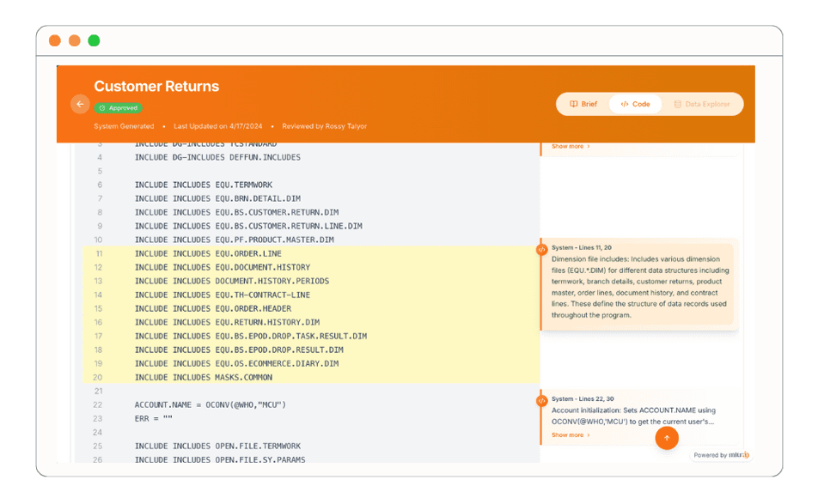The image size is (818, 504).
Task: Click the ERR = "" code line
Action: [153, 418]
